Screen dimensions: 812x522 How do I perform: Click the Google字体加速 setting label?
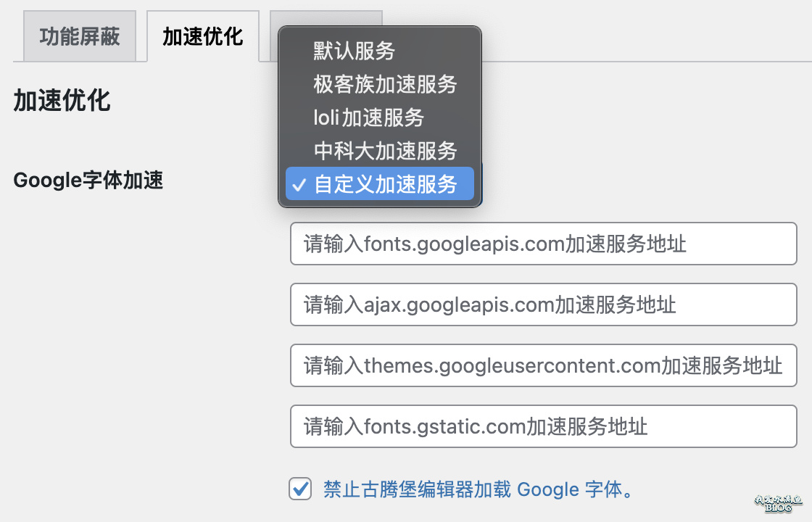(88, 181)
